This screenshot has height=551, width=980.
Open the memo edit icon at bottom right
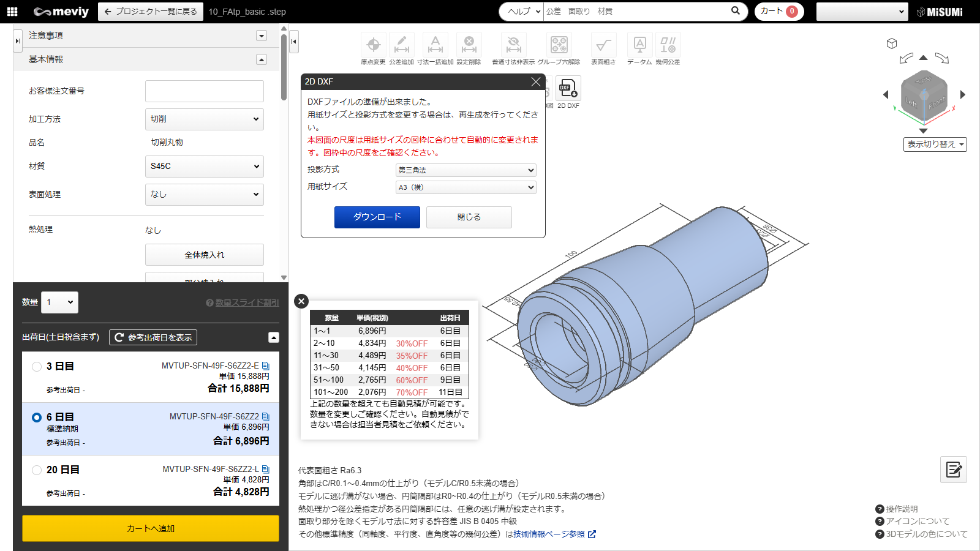pos(954,470)
